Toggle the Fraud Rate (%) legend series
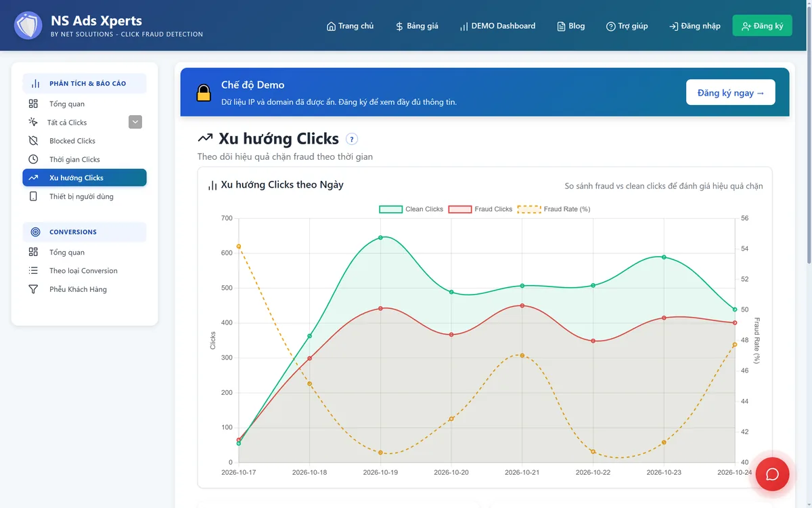The height and width of the screenshot is (508, 812). tap(554, 209)
